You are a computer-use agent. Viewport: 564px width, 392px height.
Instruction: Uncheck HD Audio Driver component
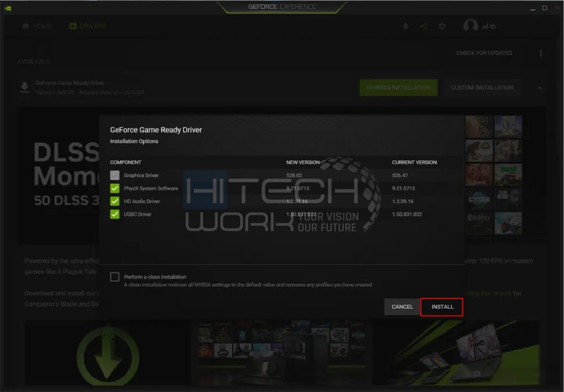[x=115, y=201]
